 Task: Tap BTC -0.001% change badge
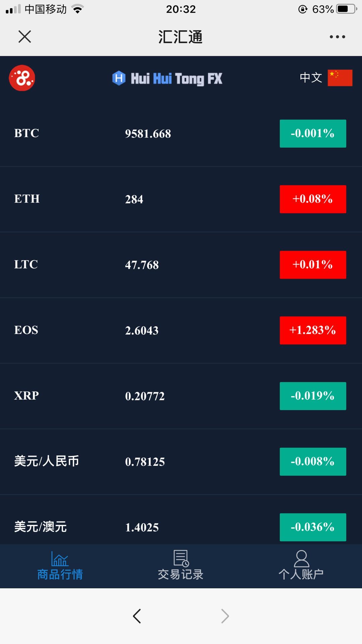click(313, 133)
